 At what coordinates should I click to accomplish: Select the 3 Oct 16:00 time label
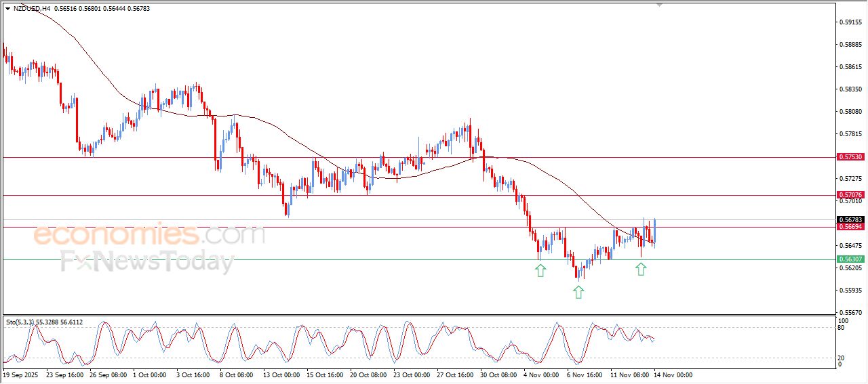click(x=193, y=374)
